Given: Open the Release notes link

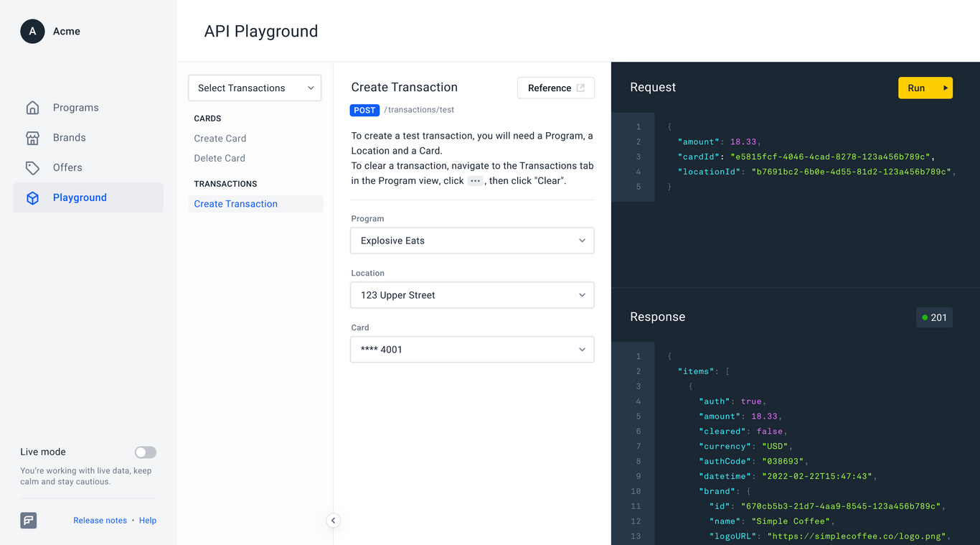Looking at the screenshot, I should tap(100, 520).
